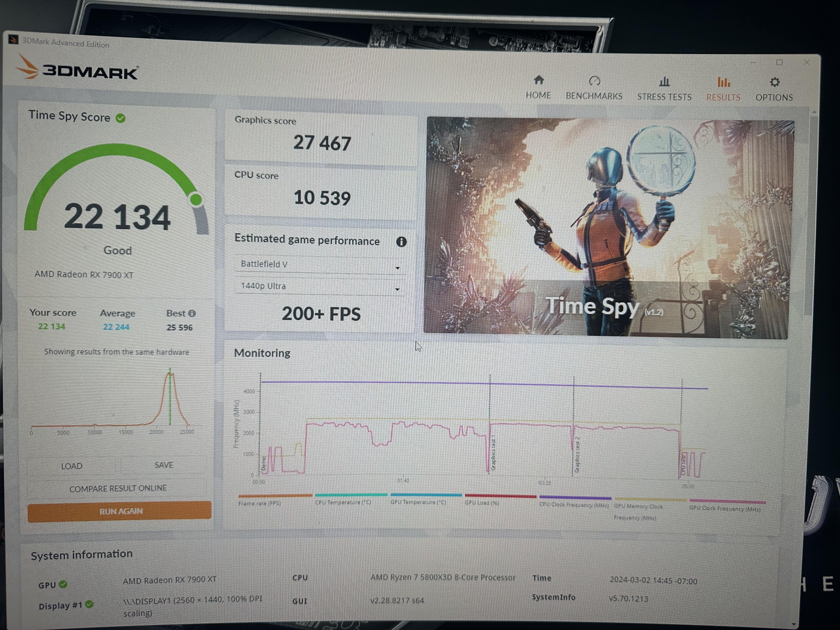840x630 pixels.
Task: Click the info icon next to Best score
Action: pos(192,313)
